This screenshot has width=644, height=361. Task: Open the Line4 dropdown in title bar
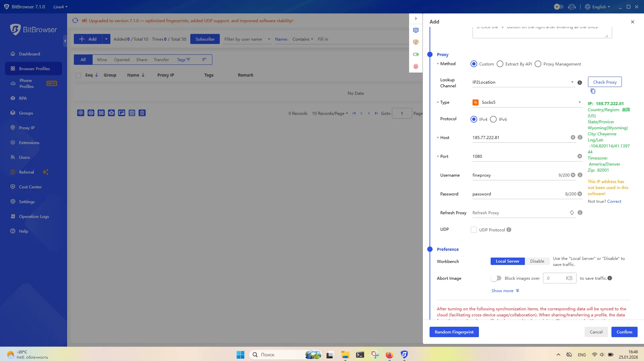(60, 7)
